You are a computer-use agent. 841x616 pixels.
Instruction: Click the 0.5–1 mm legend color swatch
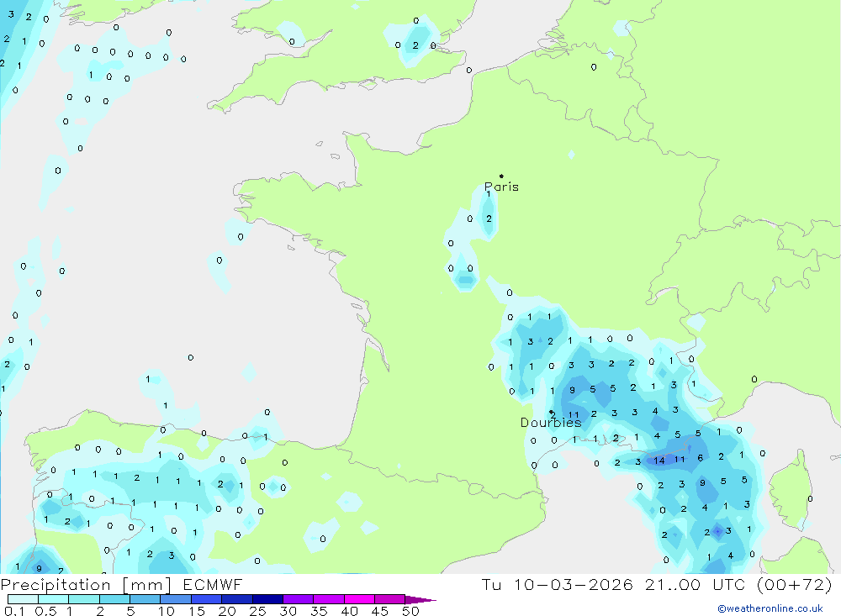53,599
